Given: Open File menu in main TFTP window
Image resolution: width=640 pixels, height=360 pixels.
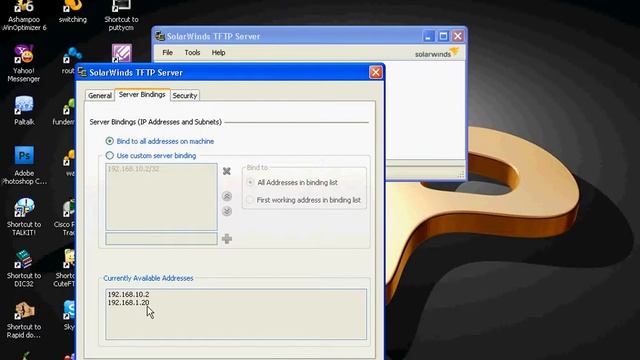Looking at the screenshot, I should 167,53.
